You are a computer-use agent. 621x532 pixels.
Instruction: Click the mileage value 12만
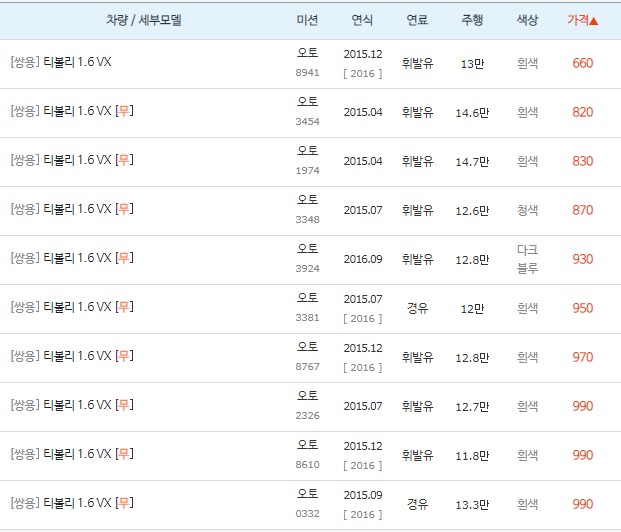[472, 309]
